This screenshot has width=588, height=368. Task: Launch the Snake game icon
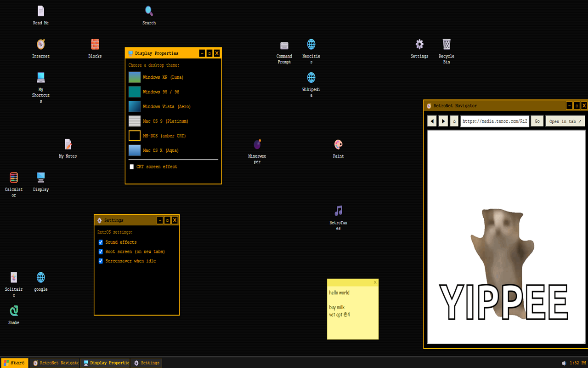click(x=14, y=315)
